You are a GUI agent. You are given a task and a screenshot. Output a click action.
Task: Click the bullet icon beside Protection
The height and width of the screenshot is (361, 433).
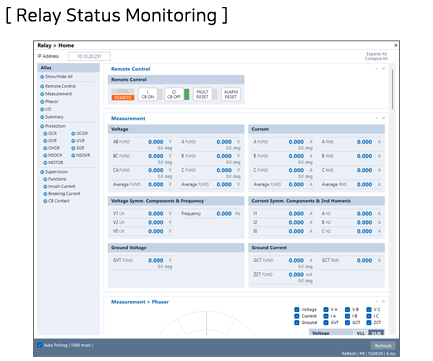(42, 126)
